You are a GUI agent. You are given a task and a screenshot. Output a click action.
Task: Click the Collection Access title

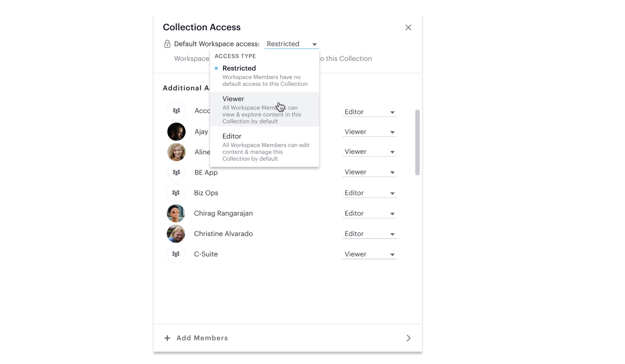pos(201,27)
